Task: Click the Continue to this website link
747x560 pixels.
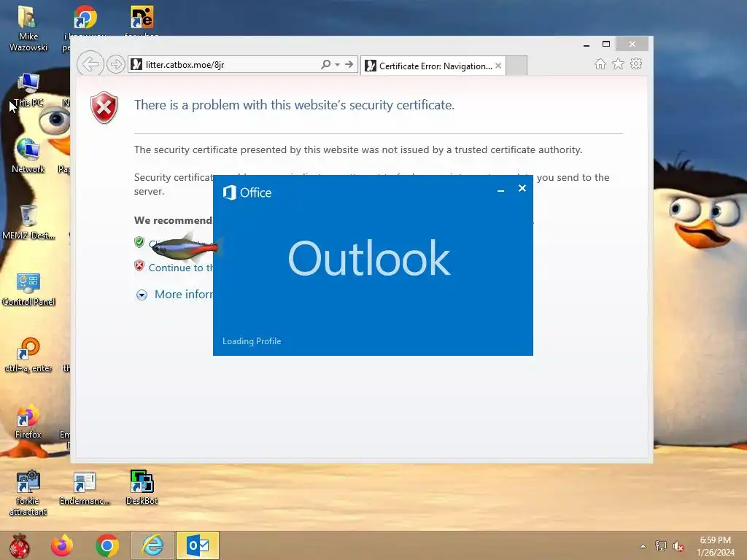Action: (x=181, y=268)
